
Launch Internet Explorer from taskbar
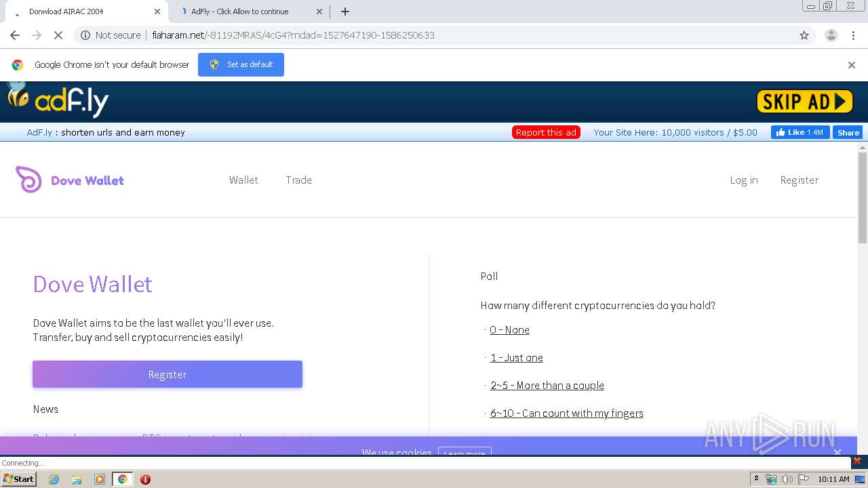tap(54, 479)
